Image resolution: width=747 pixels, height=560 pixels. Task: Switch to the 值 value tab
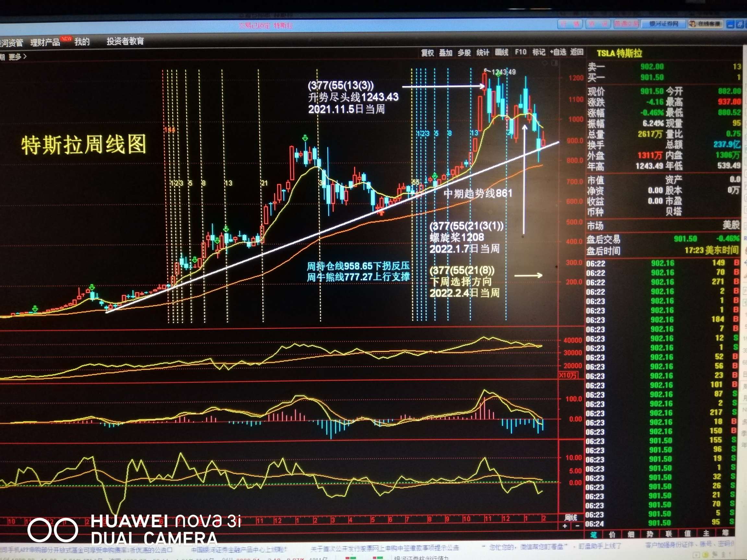(x=687, y=533)
